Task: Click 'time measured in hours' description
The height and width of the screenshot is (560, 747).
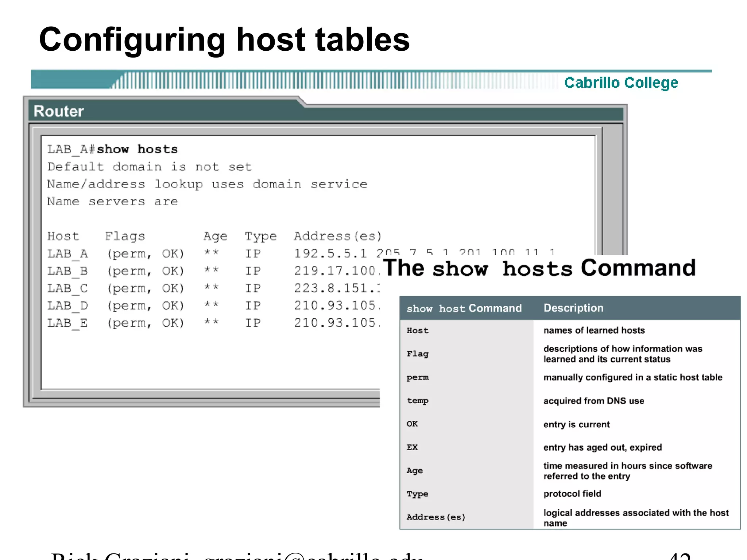Action: [x=627, y=471]
